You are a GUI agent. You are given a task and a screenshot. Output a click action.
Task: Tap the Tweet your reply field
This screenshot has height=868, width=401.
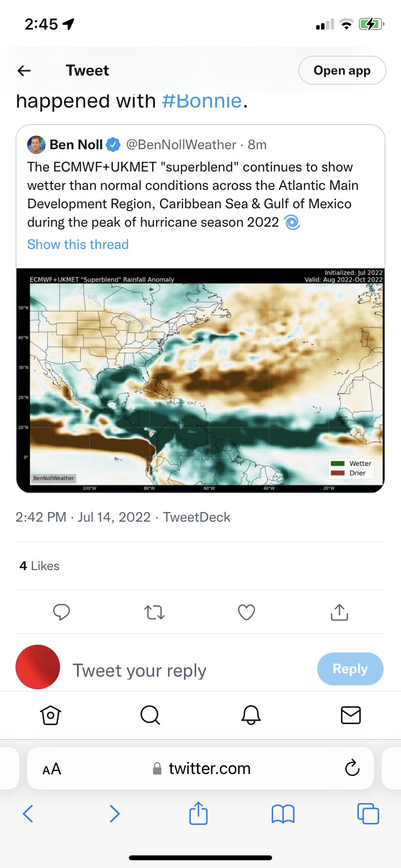point(139,671)
